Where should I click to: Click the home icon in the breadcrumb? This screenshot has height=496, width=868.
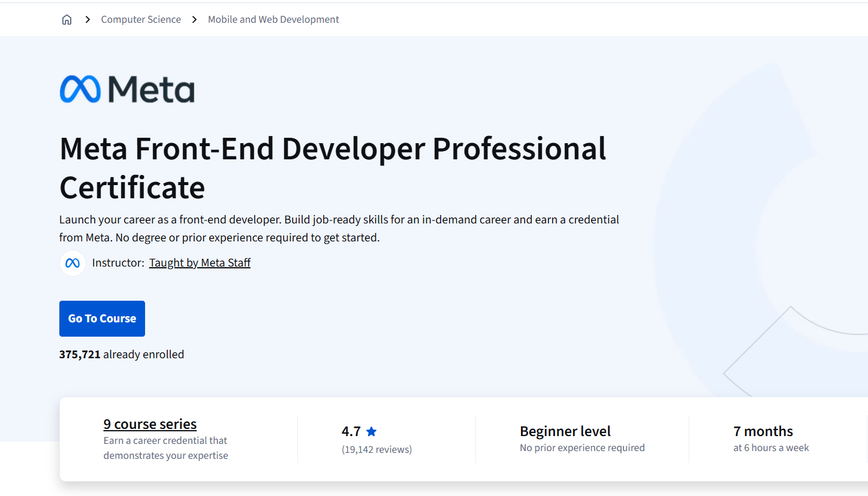67,19
